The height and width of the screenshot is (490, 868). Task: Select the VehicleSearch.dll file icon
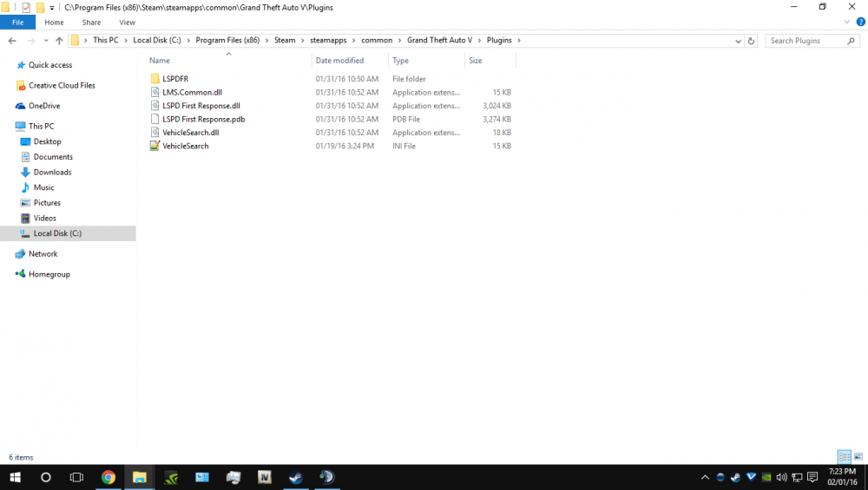click(x=155, y=132)
